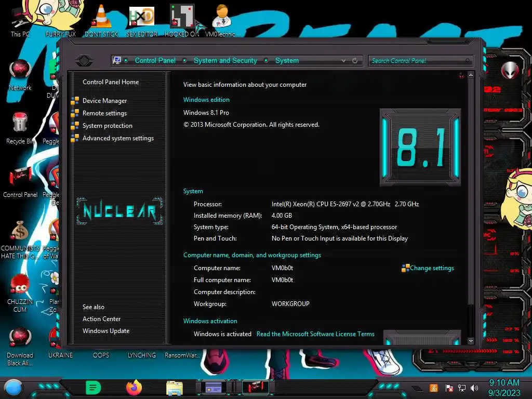Image resolution: width=532 pixels, height=399 pixels.
Task: Open the Recycle Bin desktop icon
Action: click(x=20, y=128)
